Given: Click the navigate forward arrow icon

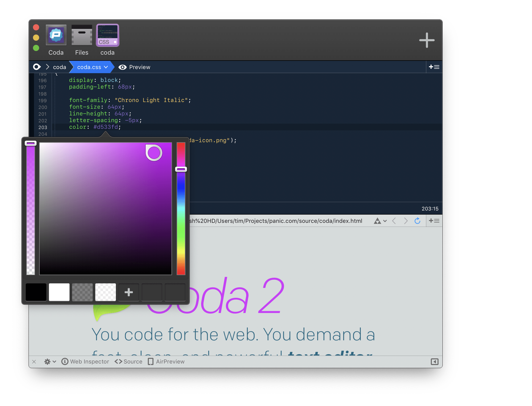Looking at the screenshot, I should [x=405, y=221].
